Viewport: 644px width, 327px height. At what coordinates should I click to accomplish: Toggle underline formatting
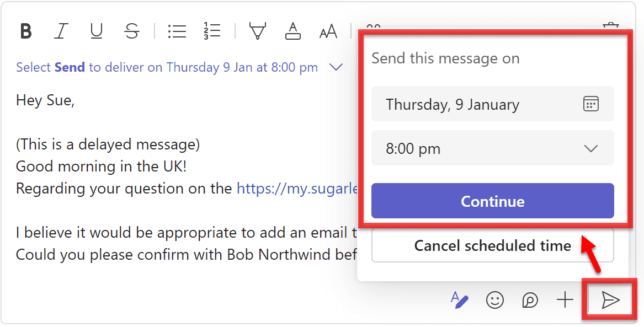click(x=96, y=31)
